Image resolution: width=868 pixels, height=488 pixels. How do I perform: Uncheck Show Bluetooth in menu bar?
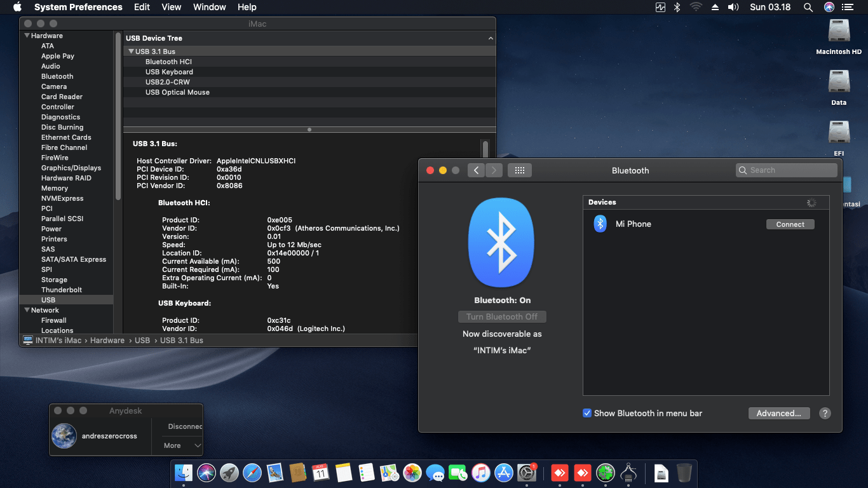pos(587,413)
